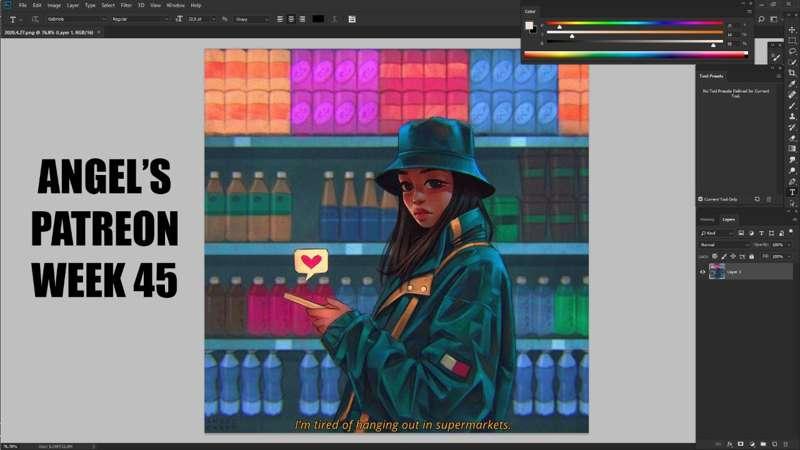Open the Color panel flyout menu
Viewport: 800px width, 450px height.
[749, 11]
